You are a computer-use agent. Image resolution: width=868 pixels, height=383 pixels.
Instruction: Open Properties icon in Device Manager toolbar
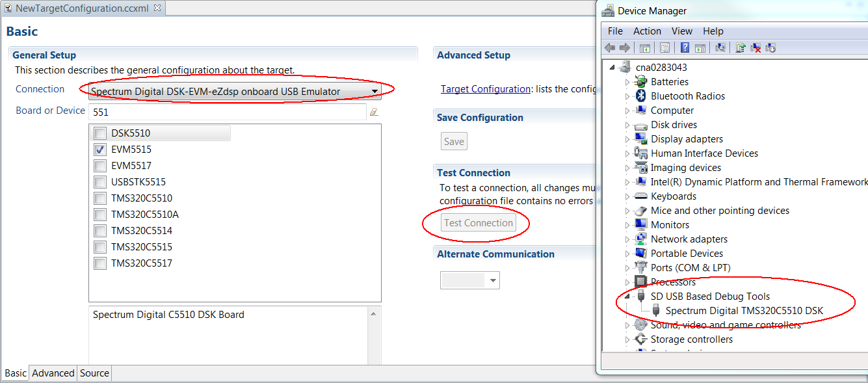664,47
